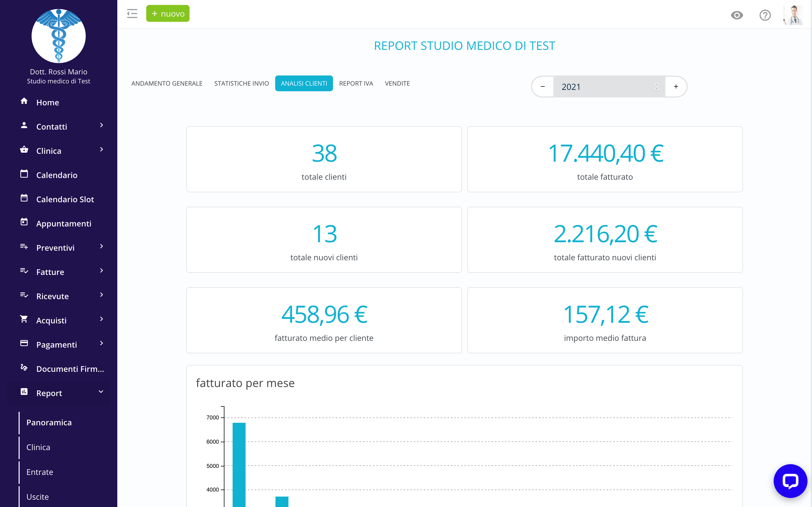Image resolution: width=812 pixels, height=507 pixels.
Task: Select the Pagamenti card icon
Action: coord(24,343)
